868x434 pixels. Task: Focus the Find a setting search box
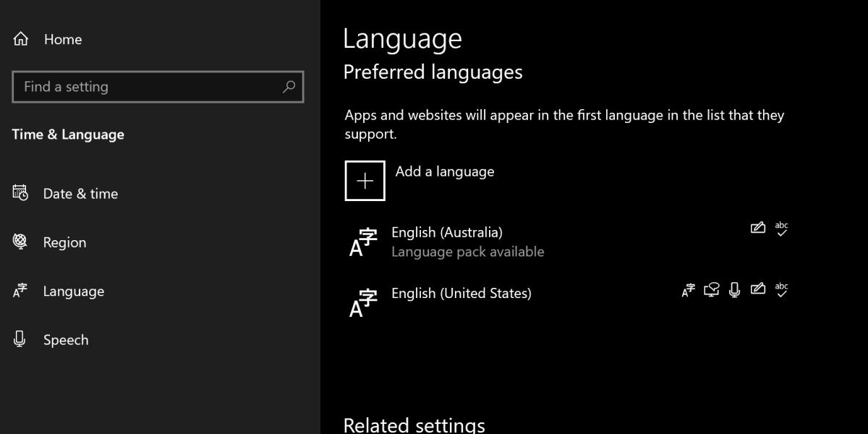[x=145, y=87]
